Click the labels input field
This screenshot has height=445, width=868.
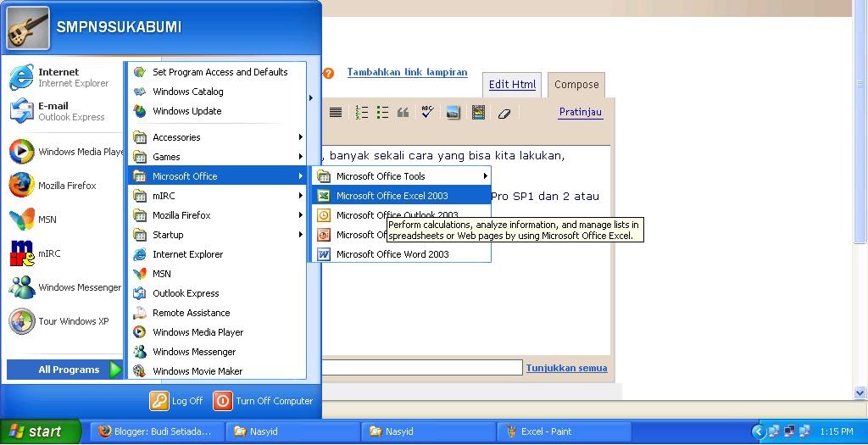point(422,368)
